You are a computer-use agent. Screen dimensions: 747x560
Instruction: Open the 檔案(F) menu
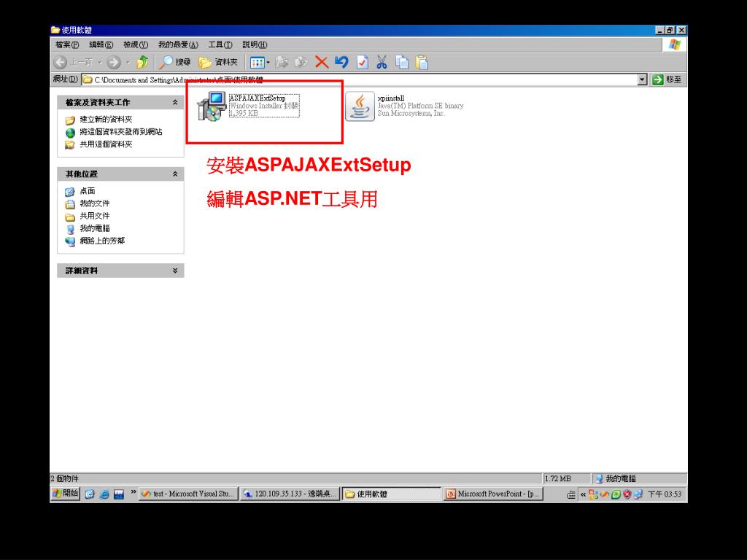(66, 44)
